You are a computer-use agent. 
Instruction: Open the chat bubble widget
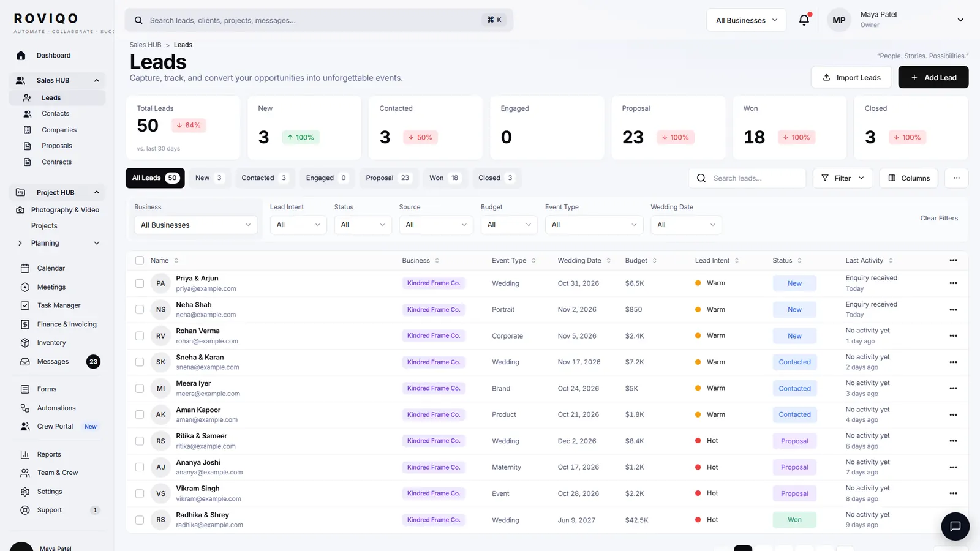tap(955, 526)
